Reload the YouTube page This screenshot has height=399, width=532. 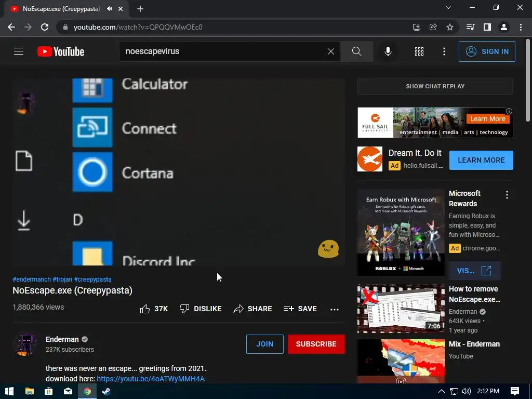pyautogui.click(x=45, y=27)
